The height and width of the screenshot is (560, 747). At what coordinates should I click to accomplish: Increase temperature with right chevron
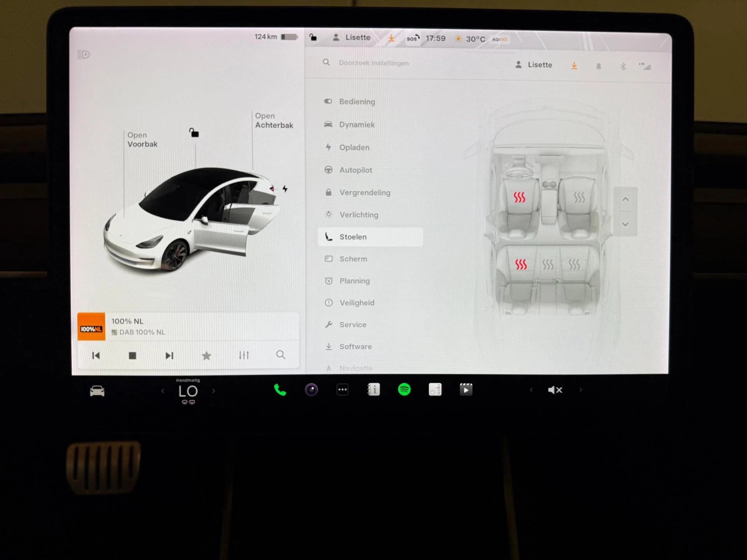tap(214, 391)
